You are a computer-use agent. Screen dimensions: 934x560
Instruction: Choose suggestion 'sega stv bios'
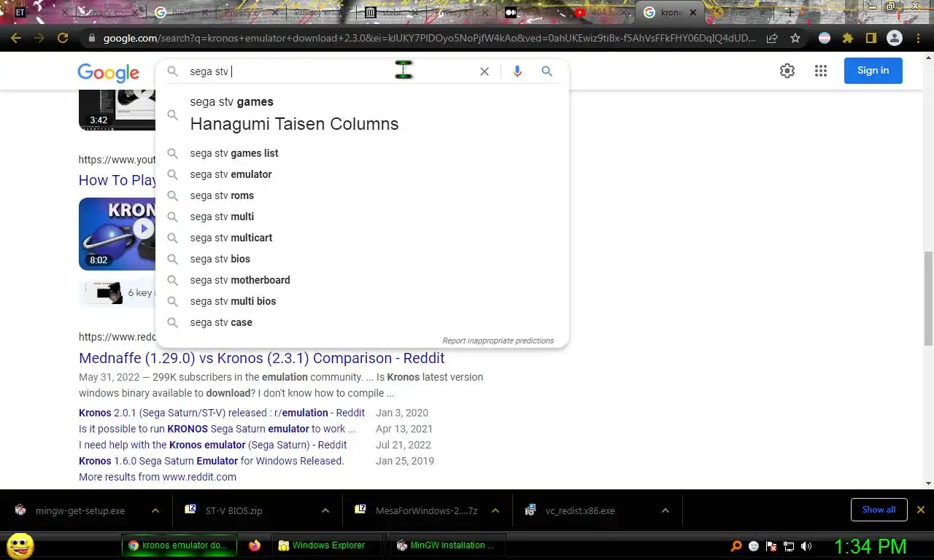click(362, 259)
